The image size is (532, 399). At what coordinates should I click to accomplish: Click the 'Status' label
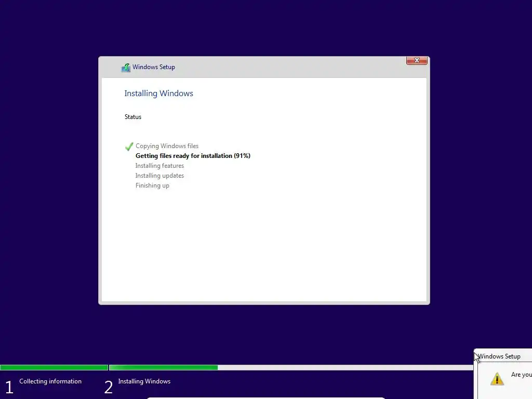coord(133,117)
